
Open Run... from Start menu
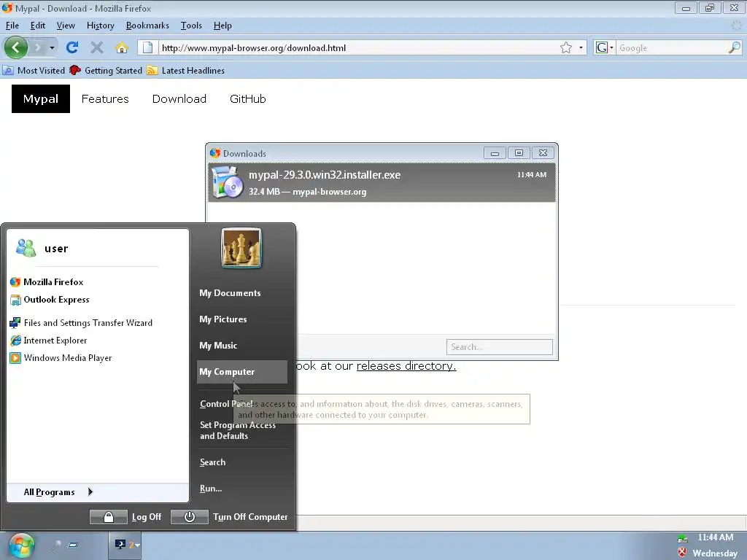[x=211, y=488]
